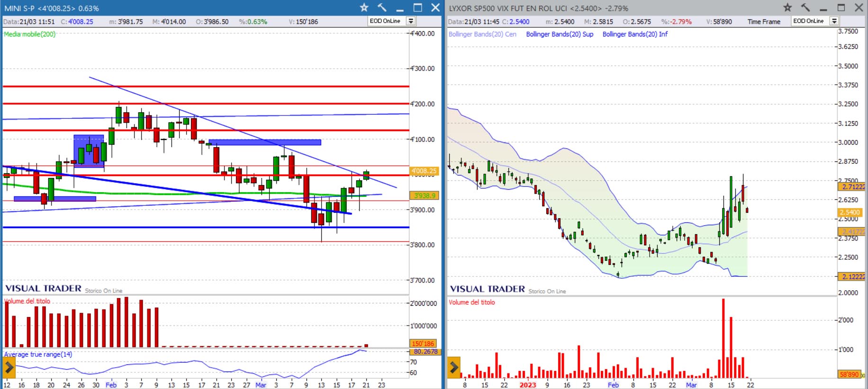This screenshot has width=868, height=389.
Task: Click the 58'890 volume tag in LYXOR chart
Action: (x=849, y=374)
